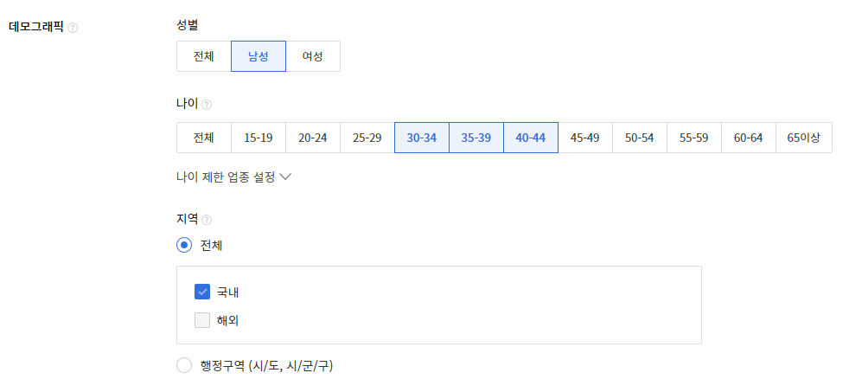Select the 55-59 age range

tap(694, 138)
